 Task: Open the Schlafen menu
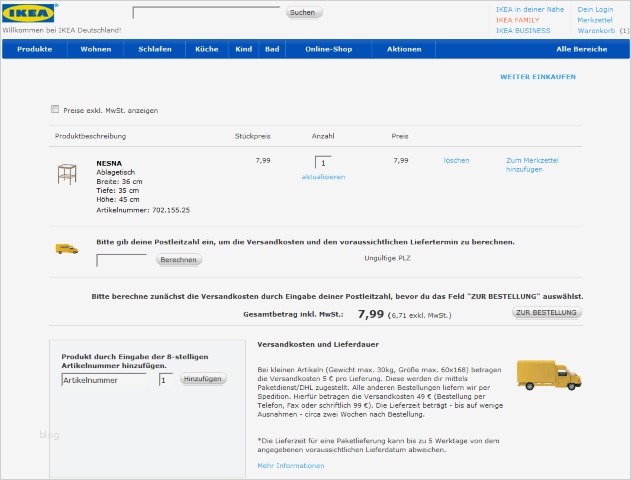(x=155, y=49)
